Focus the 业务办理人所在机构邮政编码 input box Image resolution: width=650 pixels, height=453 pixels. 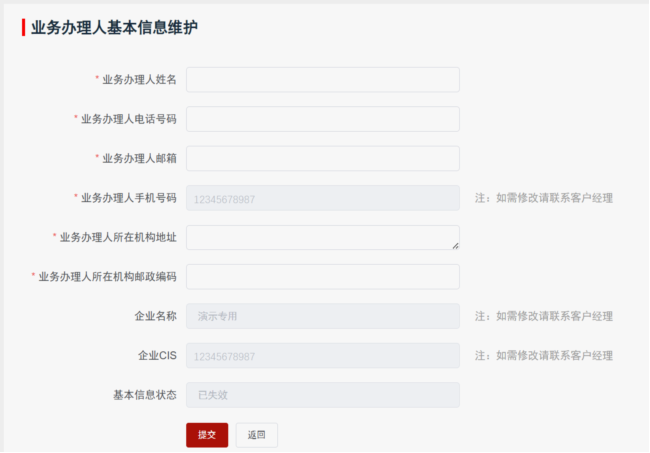pyautogui.click(x=322, y=277)
